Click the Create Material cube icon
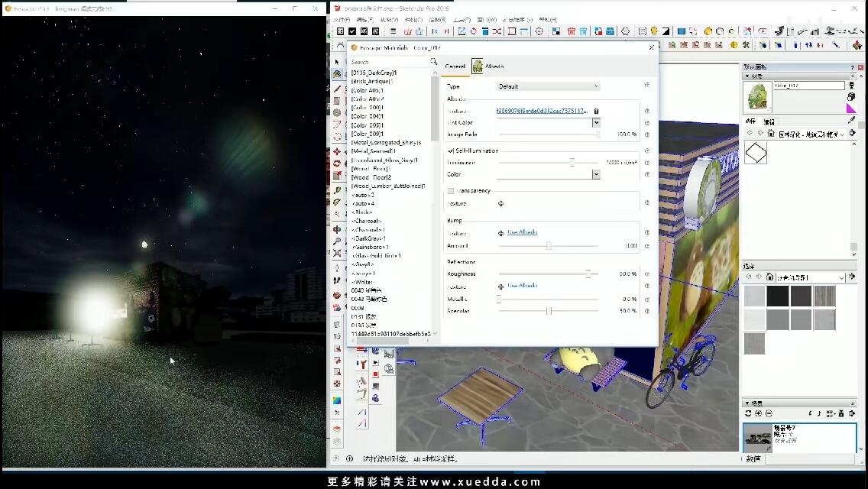The height and width of the screenshot is (489, 868). [851, 96]
